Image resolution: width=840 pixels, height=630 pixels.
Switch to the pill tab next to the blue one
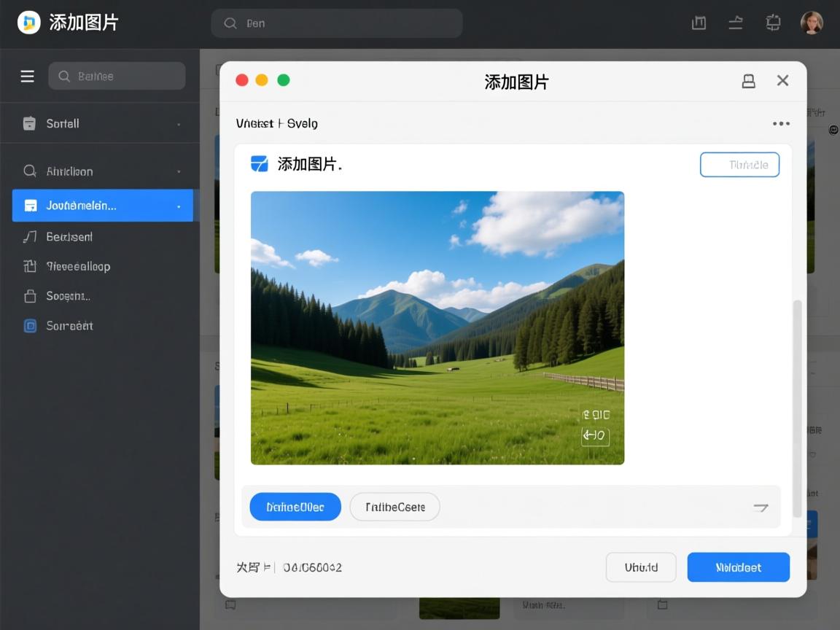pos(394,506)
